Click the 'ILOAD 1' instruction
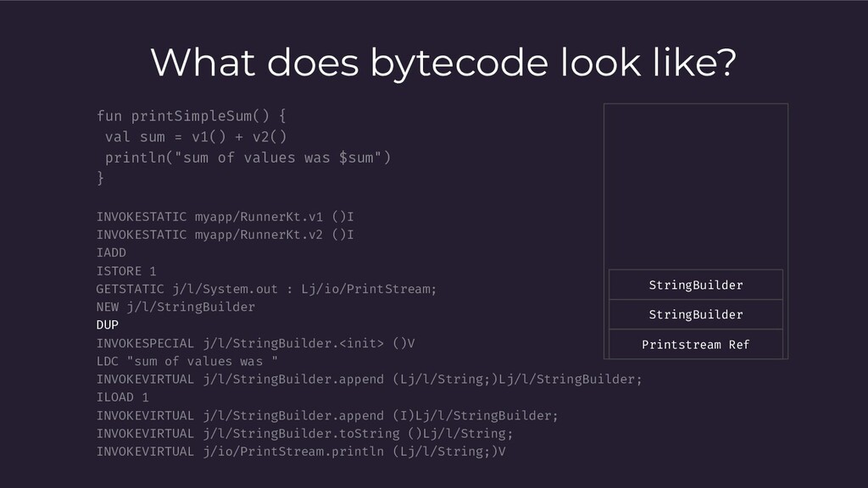Image resolution: width=868 pixels, height=488 pixels. (122, 397)
